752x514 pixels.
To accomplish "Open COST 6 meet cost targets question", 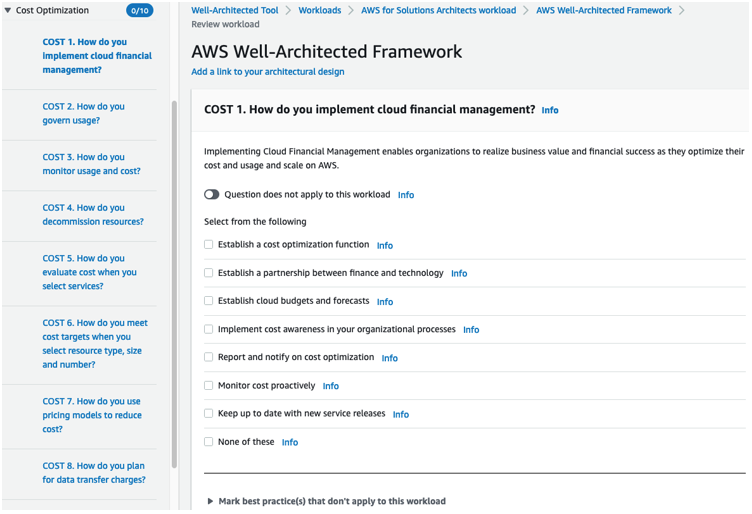I will coord(95,343).
